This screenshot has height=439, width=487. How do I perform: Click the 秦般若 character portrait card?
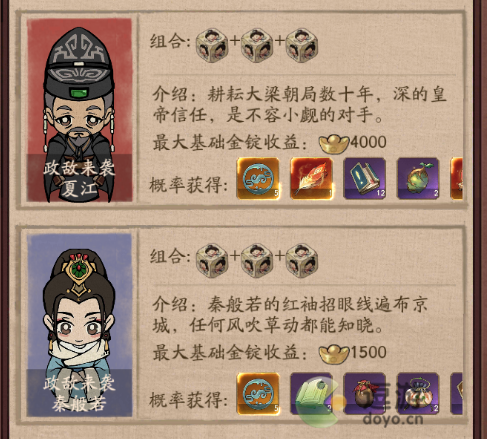pyautogui.click(x=79, y=325)
